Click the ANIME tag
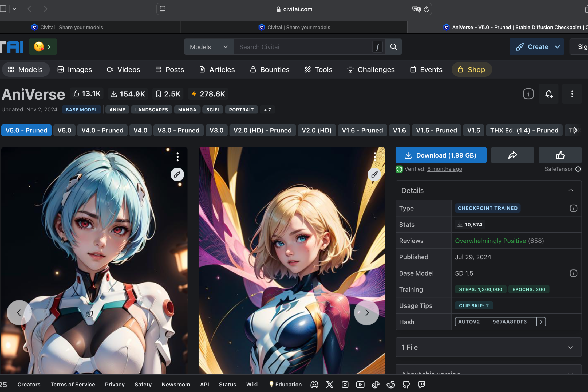 point(117,110)
